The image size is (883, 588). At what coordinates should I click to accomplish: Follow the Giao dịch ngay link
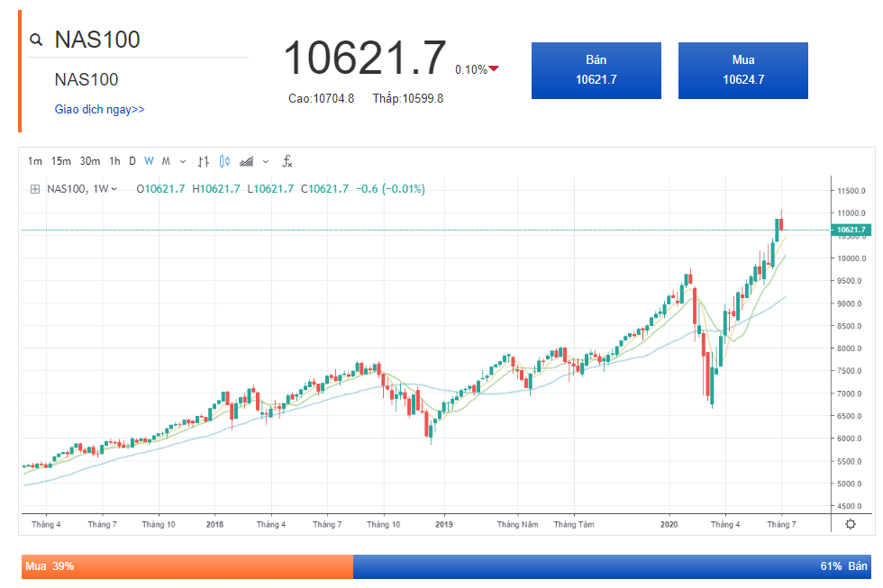pyautogui.click(x=99, y=110)
